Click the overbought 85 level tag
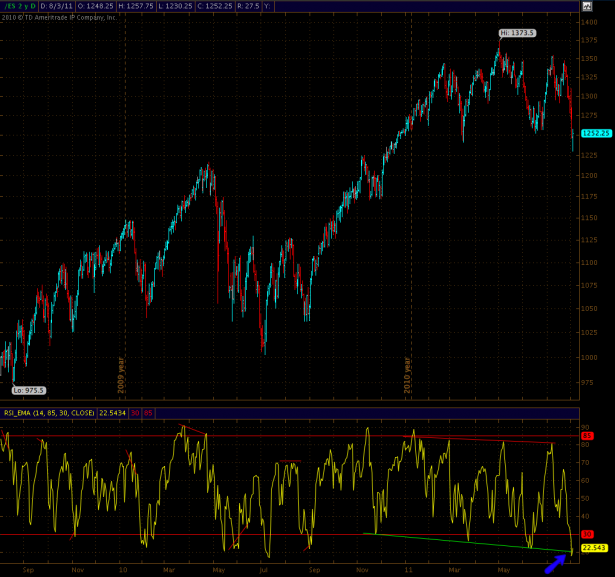This screenshot has height=577, width=615. tap(587, 436)
